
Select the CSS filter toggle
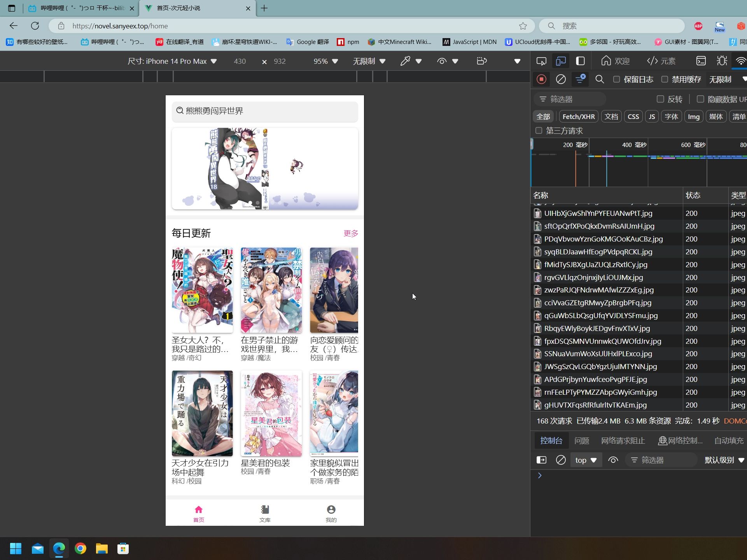click(633, 117)
